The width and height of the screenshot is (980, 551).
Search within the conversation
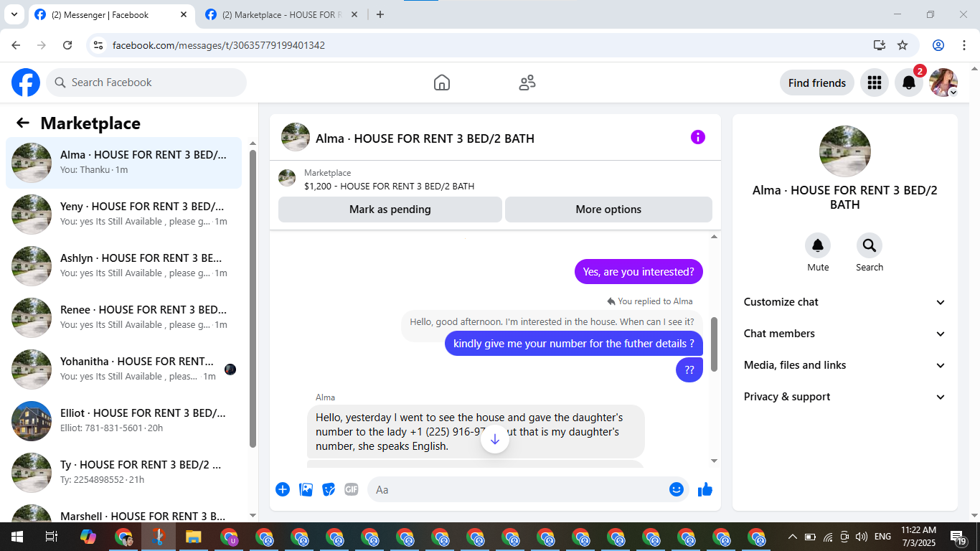coord(870,246)
